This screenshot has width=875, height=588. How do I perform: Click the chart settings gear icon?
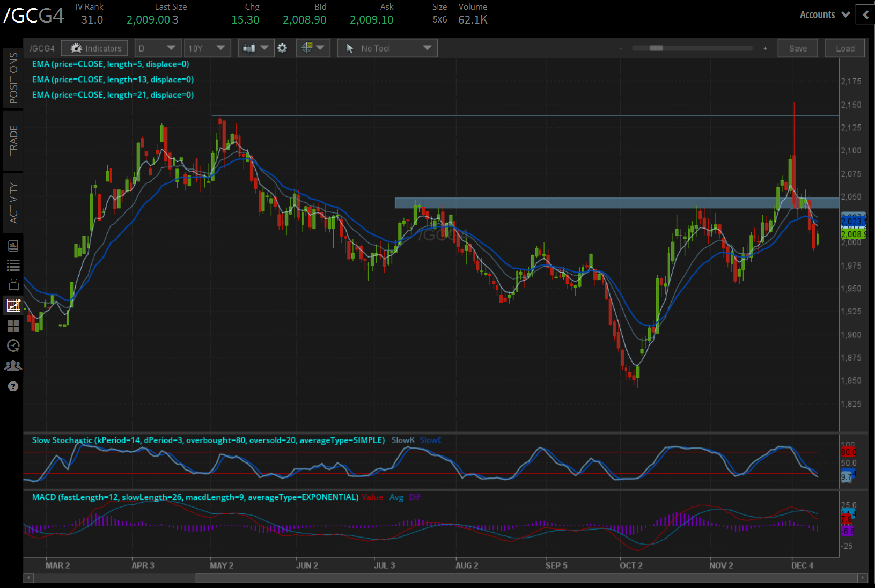(x=283, y=48)
